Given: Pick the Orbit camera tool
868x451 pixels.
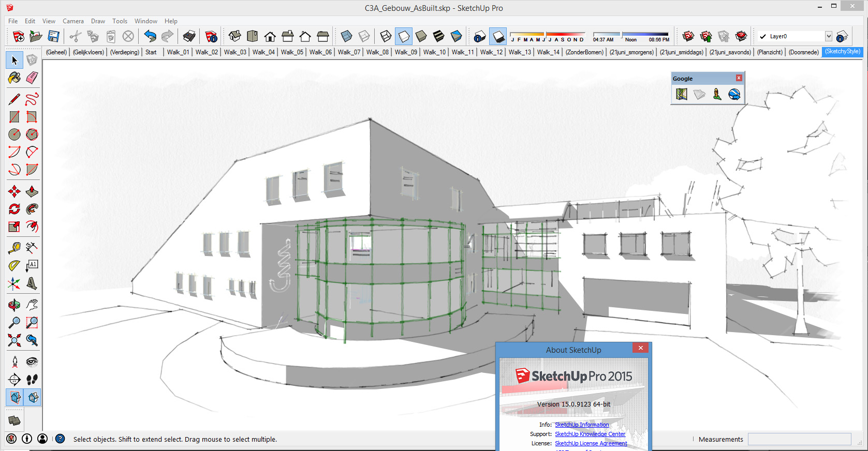Looking at the screenshot, I should click(x=14, y=305).
